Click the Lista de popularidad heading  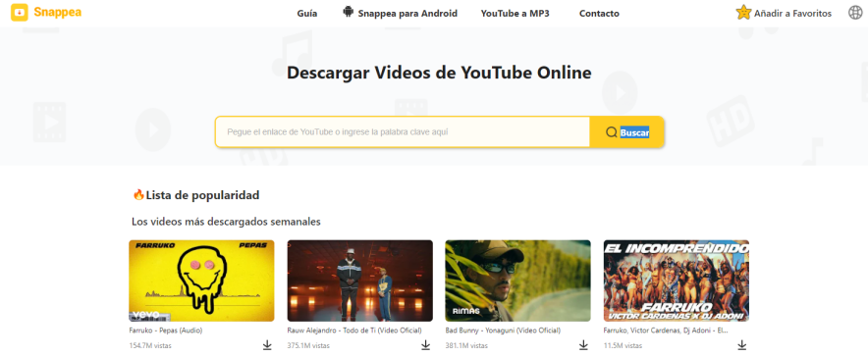[202, 195]
